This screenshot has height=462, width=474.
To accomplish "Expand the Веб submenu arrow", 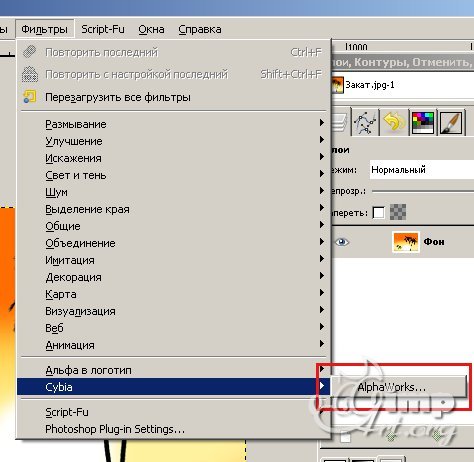I will [x=322, y=327].
